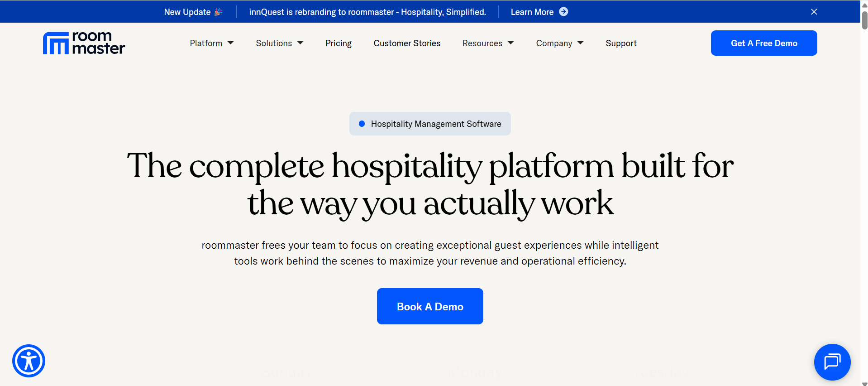Click the innQuest rebranding announcement text

(x=367, y=12)
